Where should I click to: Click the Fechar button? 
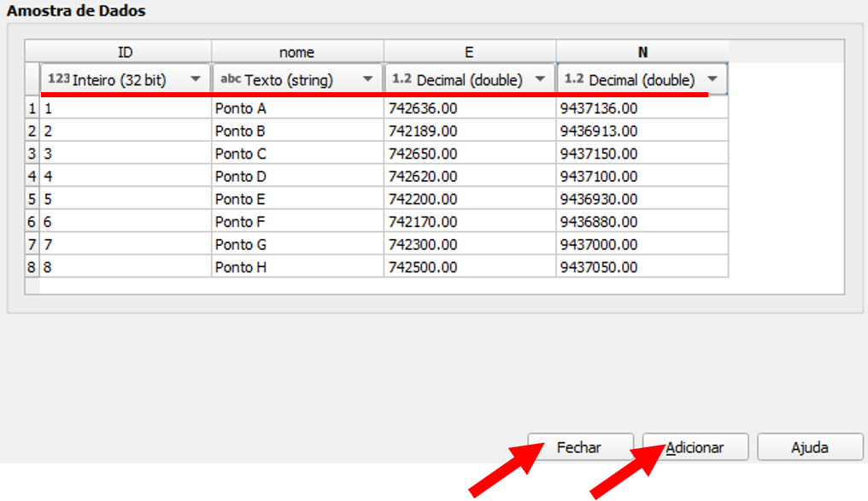point(579,447)
